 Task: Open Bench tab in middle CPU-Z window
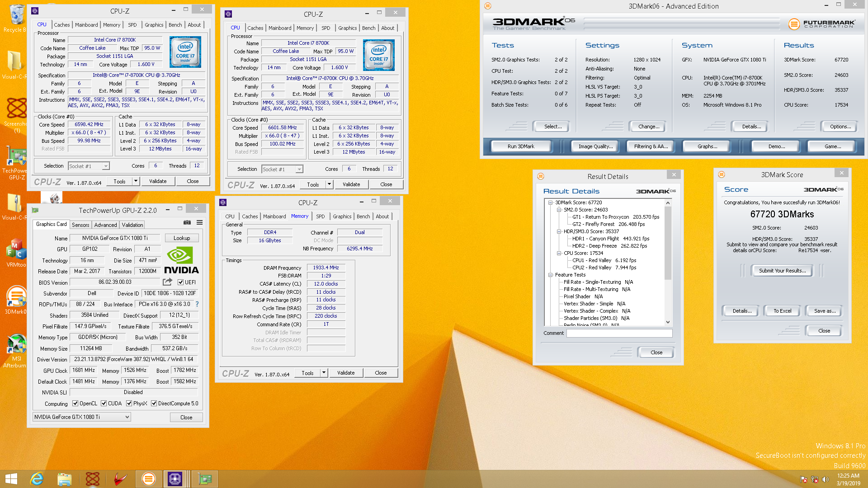pyautogui.click(x=369, y=28)
